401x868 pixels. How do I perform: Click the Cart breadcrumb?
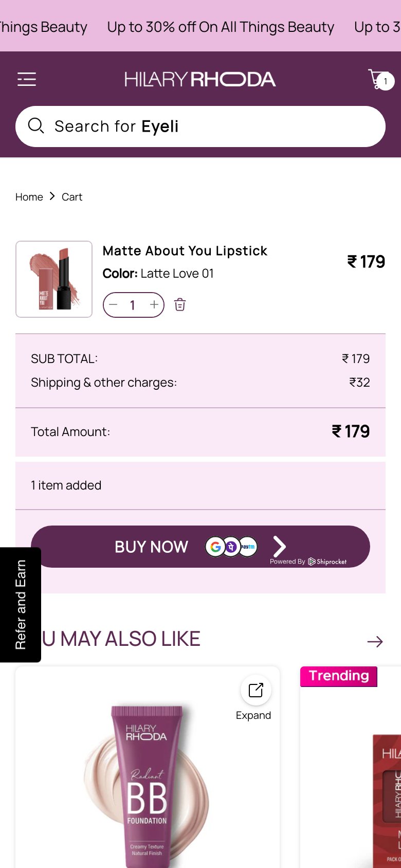click(72, 197)
